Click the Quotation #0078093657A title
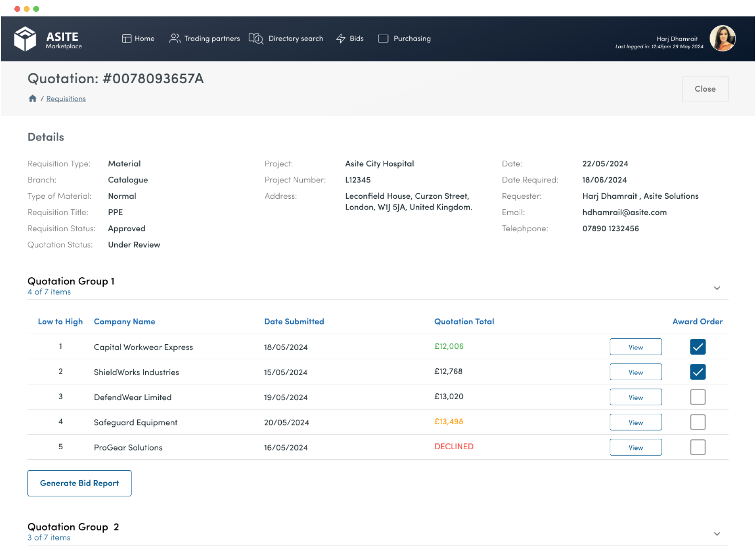 click(116, 79)
